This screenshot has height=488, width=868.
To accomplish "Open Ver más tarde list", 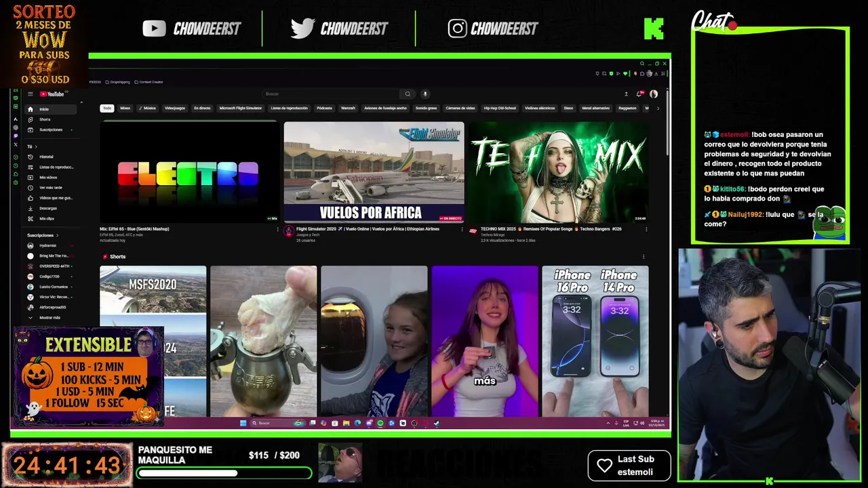I will 52,188.
